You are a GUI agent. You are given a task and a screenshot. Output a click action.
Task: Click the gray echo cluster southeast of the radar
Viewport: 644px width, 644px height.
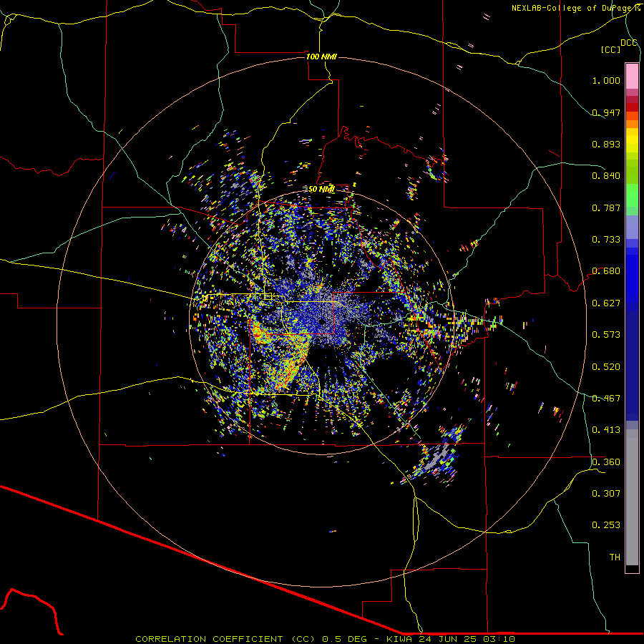point(437,457)
